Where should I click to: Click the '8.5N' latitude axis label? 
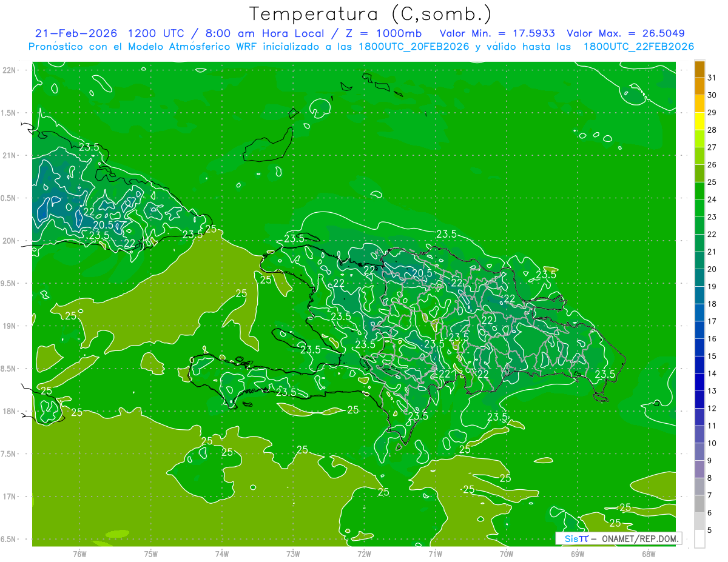[x=10, y=369]
